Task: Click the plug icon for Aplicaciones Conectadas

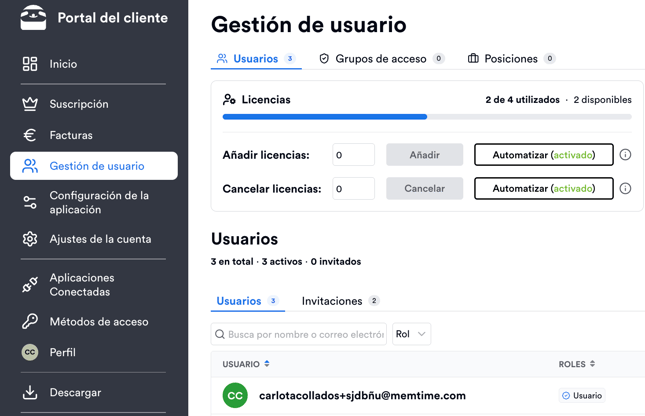Action: [x=30, y=285]
